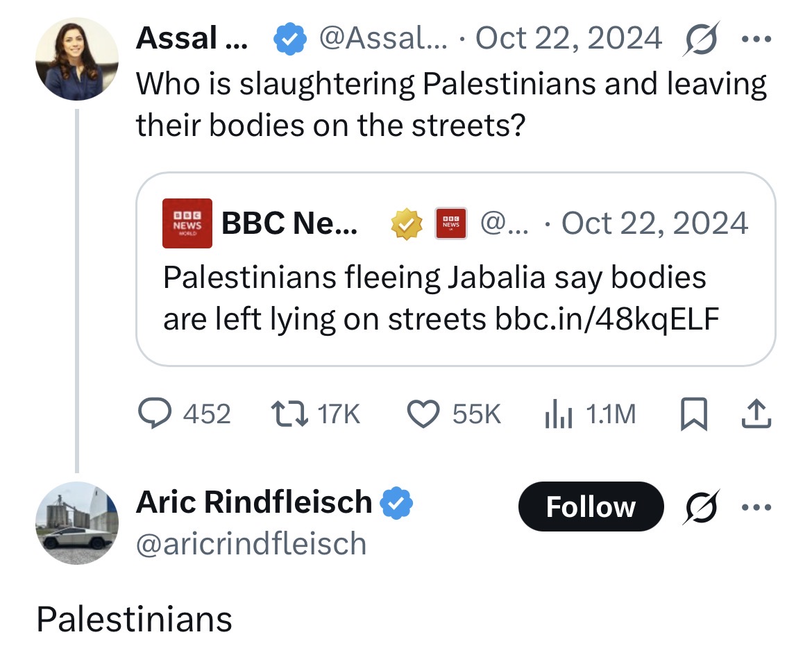Open the quoted BBC News tweet card
Viewport: 812px width, 655px height.
(456, 269)
